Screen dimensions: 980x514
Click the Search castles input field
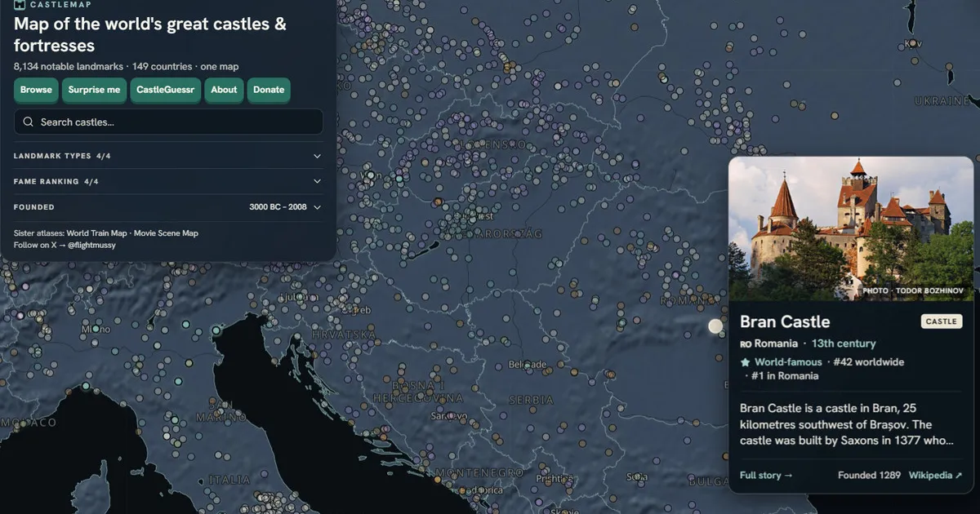[x=168, y=122]
